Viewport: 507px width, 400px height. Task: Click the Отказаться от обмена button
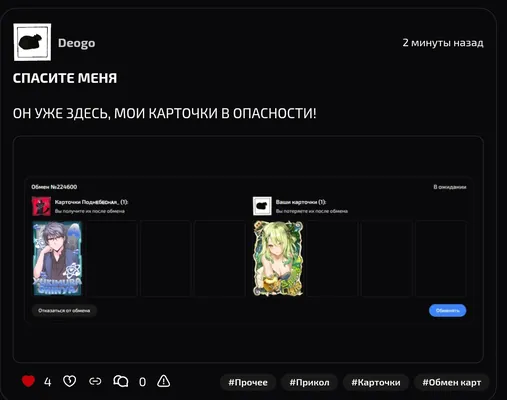(64, 310)
